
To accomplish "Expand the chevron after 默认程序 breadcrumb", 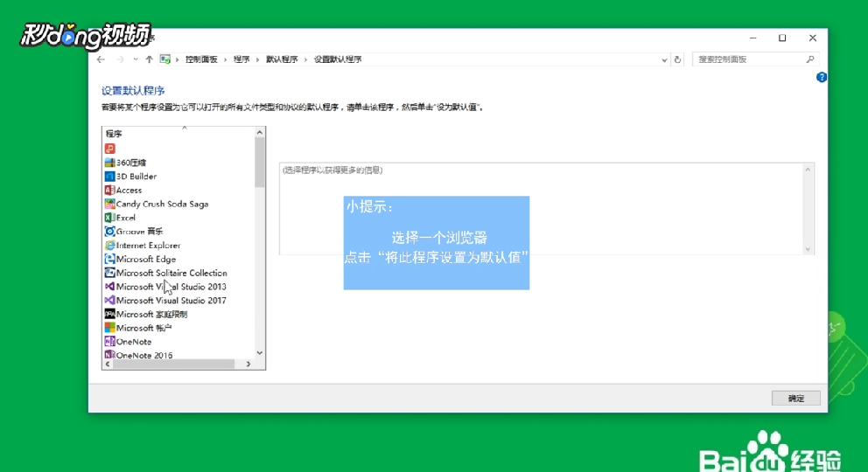I will click(305, 59).
